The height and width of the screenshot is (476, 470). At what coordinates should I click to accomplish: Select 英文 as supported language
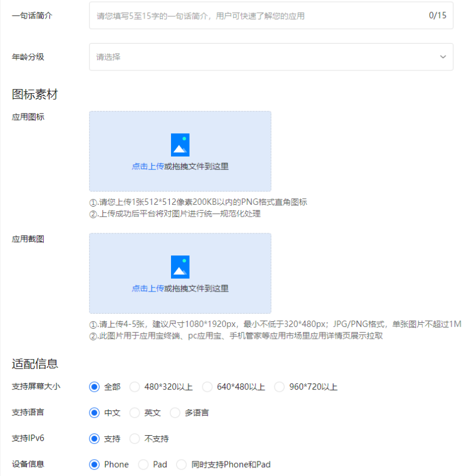135,413
